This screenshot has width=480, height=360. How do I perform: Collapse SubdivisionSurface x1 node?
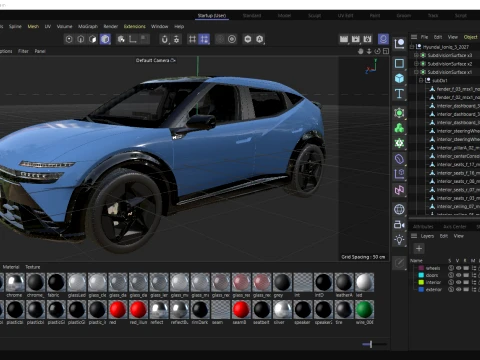(416, 72)
